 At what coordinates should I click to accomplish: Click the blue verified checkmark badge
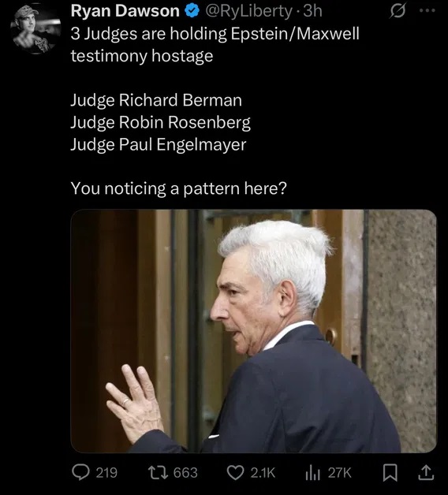point(192,11)
